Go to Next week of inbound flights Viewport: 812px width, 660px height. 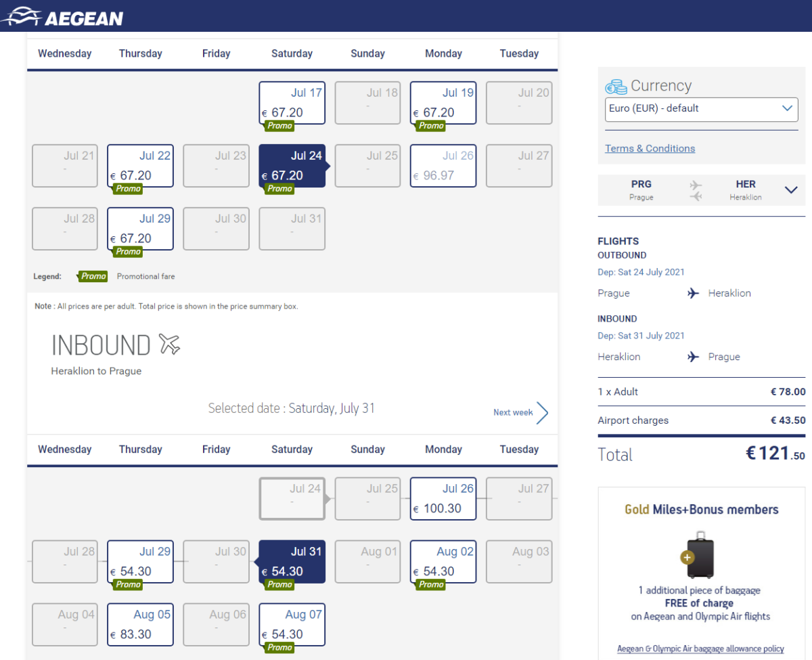pos(513,412)
